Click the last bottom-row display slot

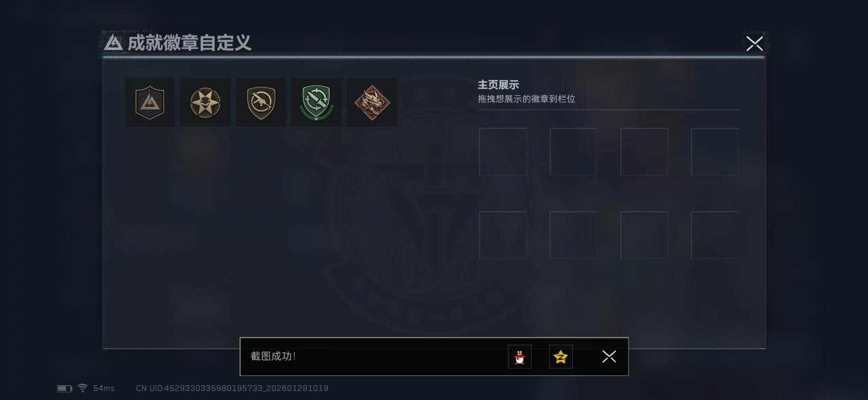point(715,235)
